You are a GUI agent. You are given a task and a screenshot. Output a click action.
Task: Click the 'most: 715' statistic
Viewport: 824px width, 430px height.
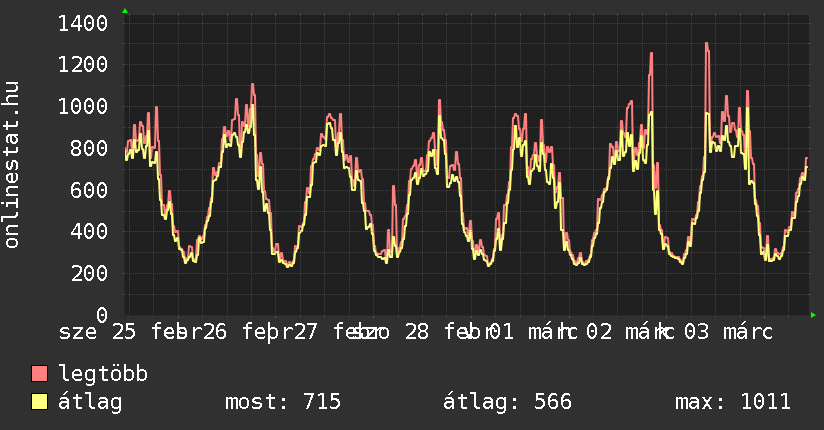pos(283,402)
